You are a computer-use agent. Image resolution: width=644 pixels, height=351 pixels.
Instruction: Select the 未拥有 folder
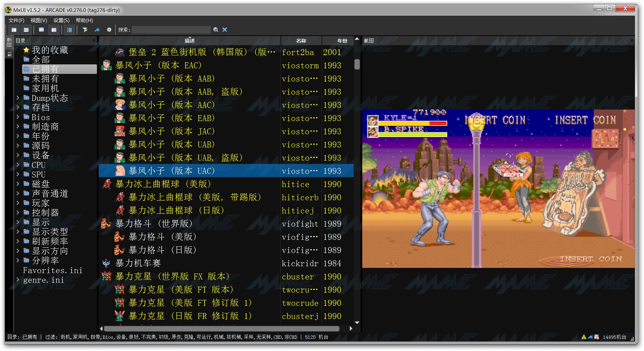coord(41,79)
